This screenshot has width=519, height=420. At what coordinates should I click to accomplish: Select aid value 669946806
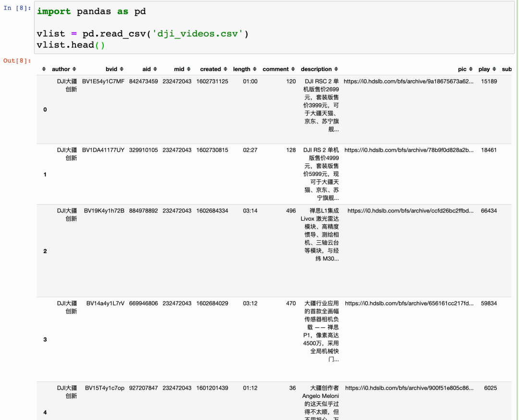pyautogui.click(x=143, y=304)
